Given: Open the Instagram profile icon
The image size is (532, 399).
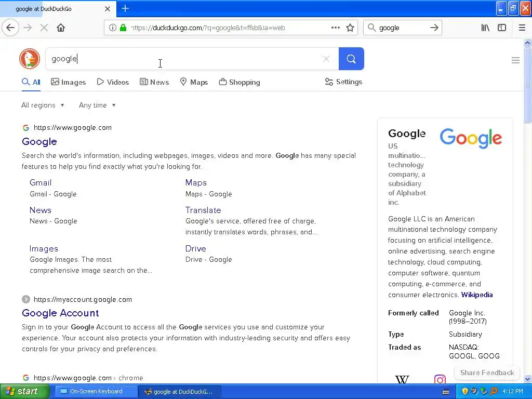Looking at the screenshot, I should 440,379.
